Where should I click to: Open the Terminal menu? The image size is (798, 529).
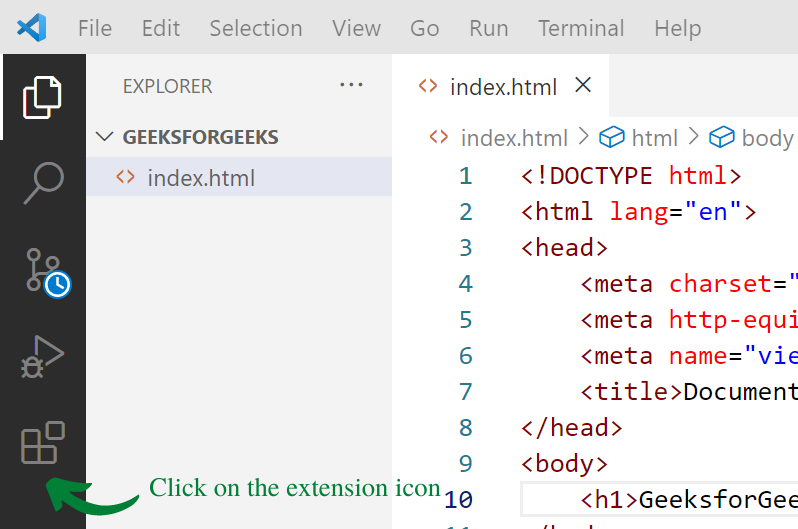tap(581, 28)
